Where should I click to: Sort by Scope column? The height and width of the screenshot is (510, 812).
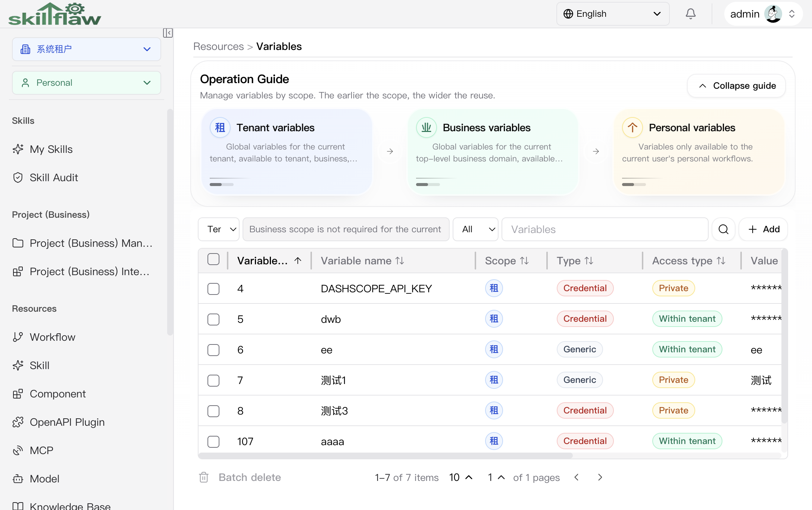tap(524, 261)
